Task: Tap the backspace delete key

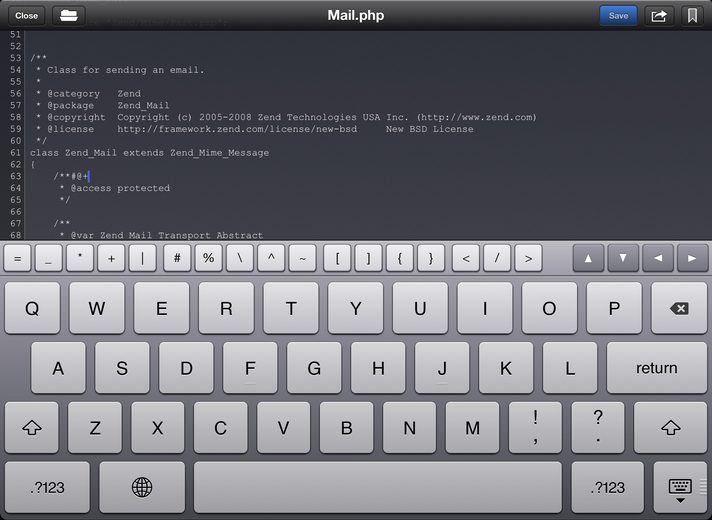Action: pyautogui.click(x=679, y=308)
